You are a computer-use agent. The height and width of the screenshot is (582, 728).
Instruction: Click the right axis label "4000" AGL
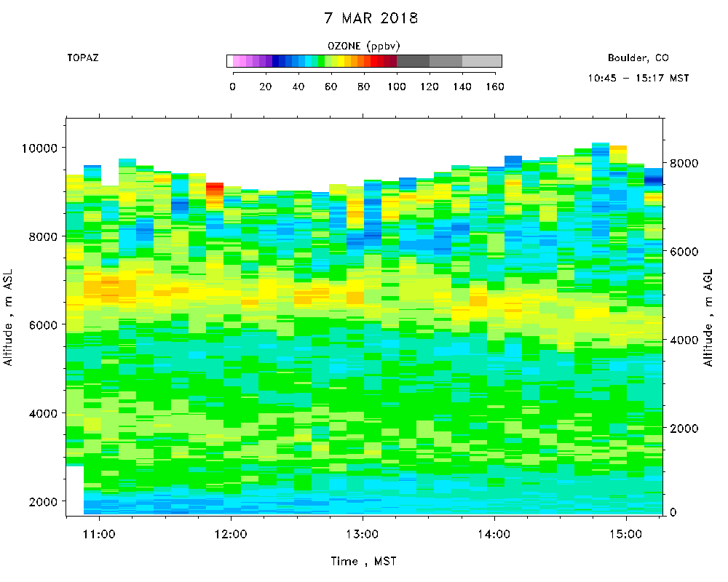tap(684, 340)
